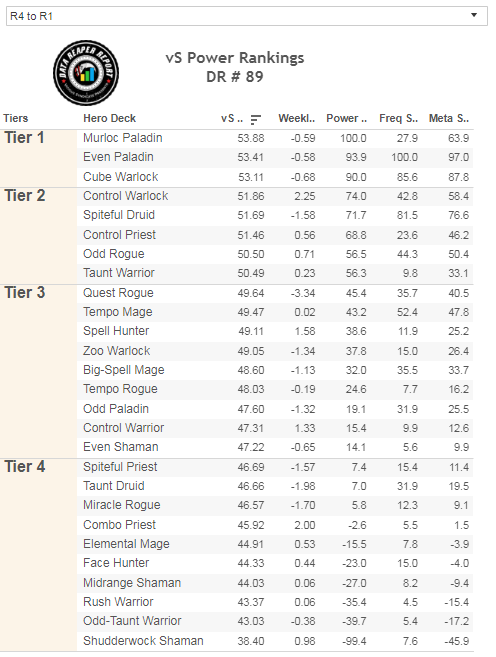Select the Murloc Paladin row
This screenshot has height=657, width=496.
tap(275, 138)
